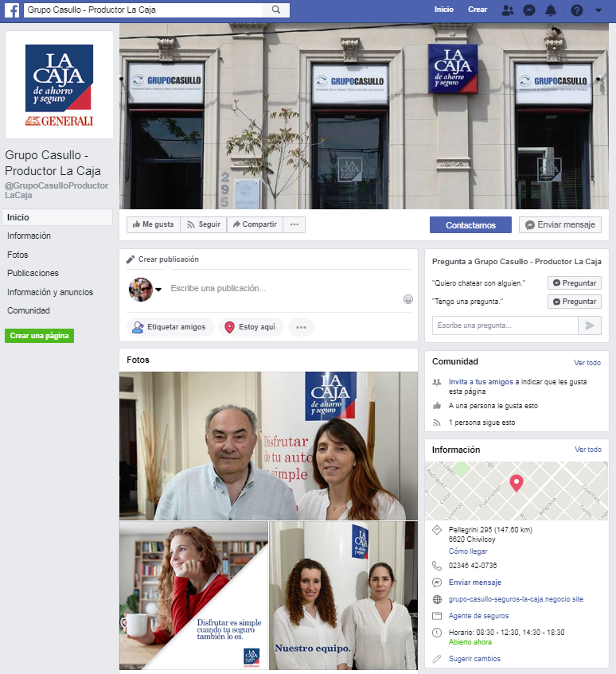Click Invita a tus amigos link
616x674 pixels.
pyautogui.click(x=481, y=382)
